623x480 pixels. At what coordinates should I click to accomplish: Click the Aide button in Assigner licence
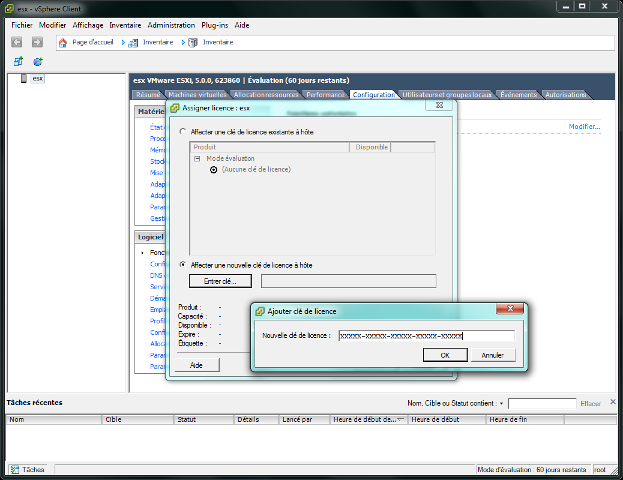click(196, 365)
